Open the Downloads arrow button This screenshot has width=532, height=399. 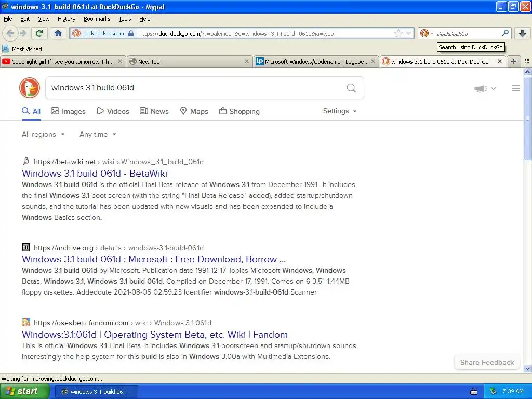pyautogui.click(x=523, y=33)
